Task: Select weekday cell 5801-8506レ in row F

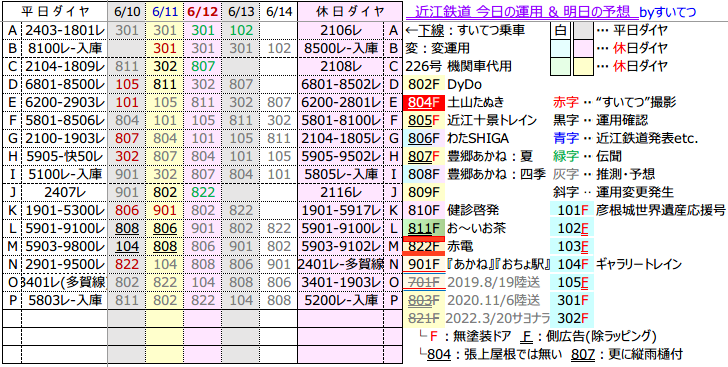Action: click(64, 121)
